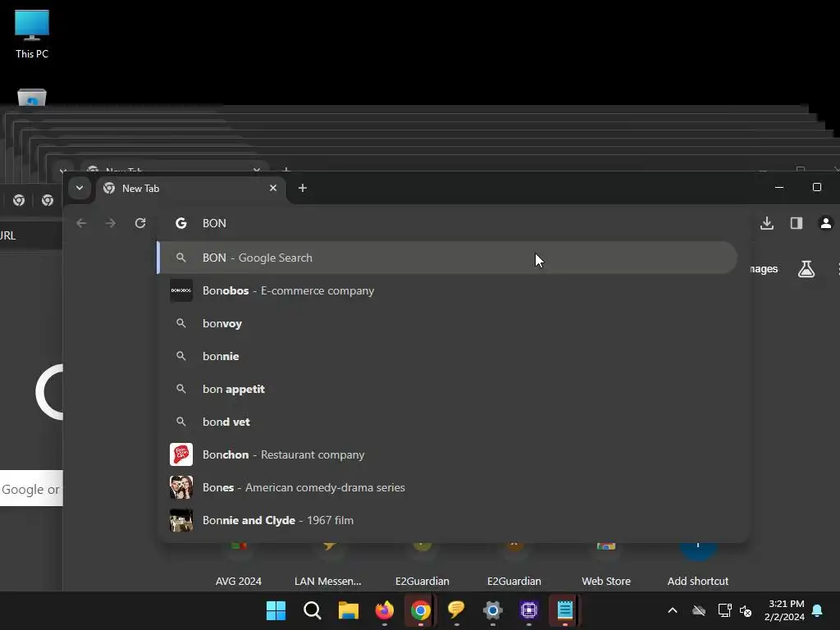Click the muted volume tray icon
Screen dimensions: 840x630
pyautogui.click(x=745, y=610)
